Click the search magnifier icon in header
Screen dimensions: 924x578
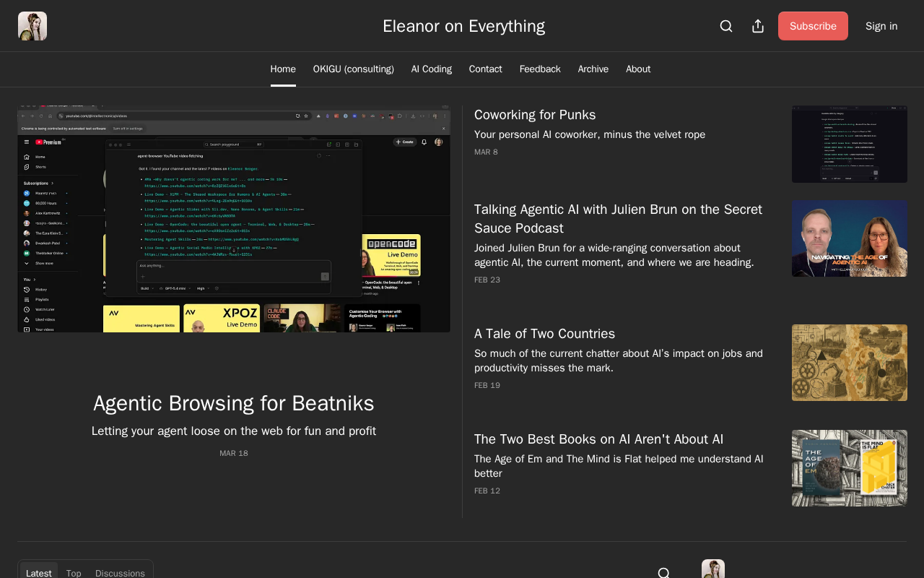point(726,26)
